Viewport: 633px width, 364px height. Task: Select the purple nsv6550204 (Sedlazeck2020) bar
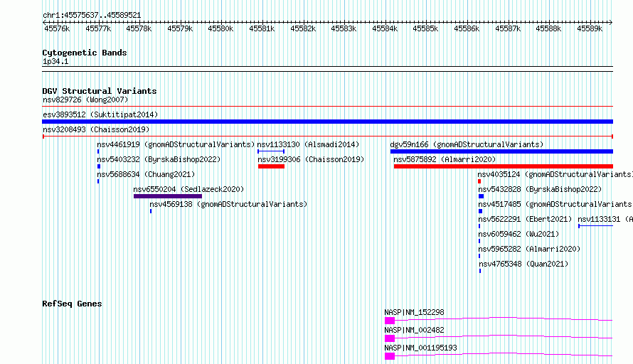pyautogui.click(x=168, y=196)
